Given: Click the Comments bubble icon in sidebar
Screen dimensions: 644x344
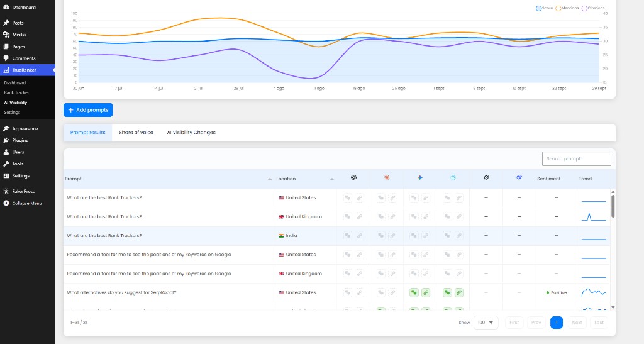Looking at the screenshot, I should [6, 58].
